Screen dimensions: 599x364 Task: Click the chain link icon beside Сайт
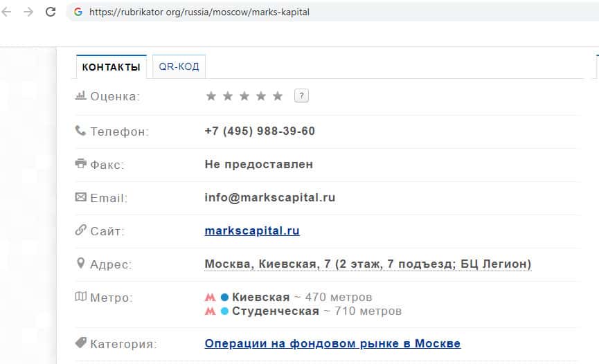[80, 230]
